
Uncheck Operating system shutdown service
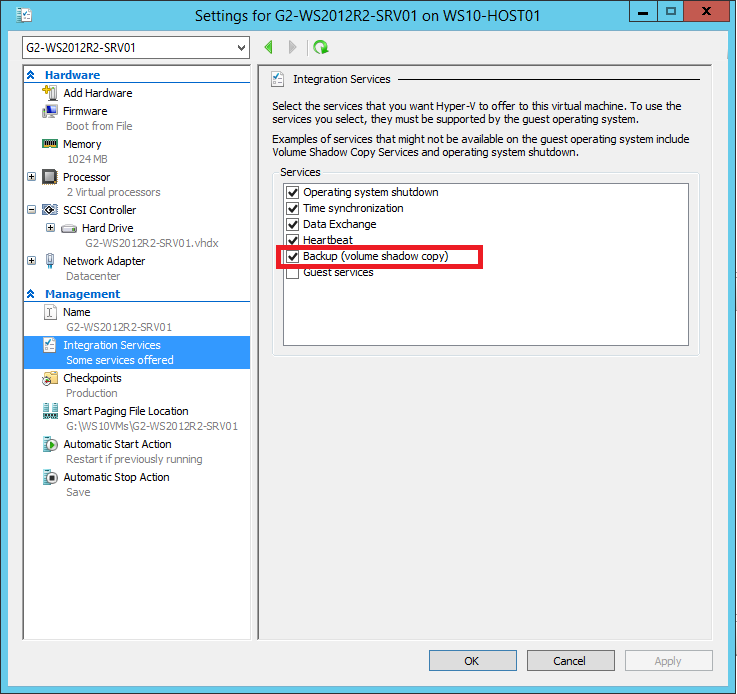tap(293, 192)
